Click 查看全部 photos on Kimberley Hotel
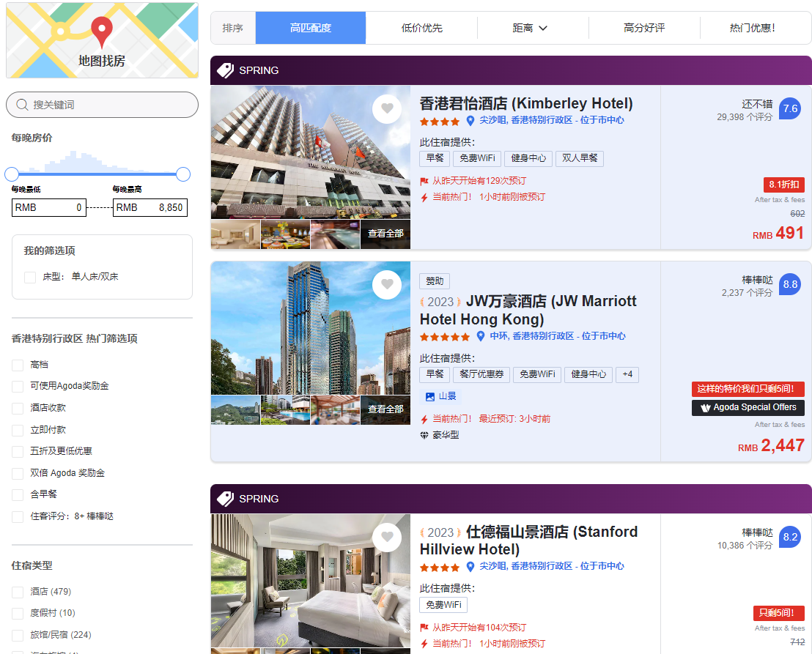Image resolution: width=812 pixels, height=654 pixels. (x=385, y=234)
